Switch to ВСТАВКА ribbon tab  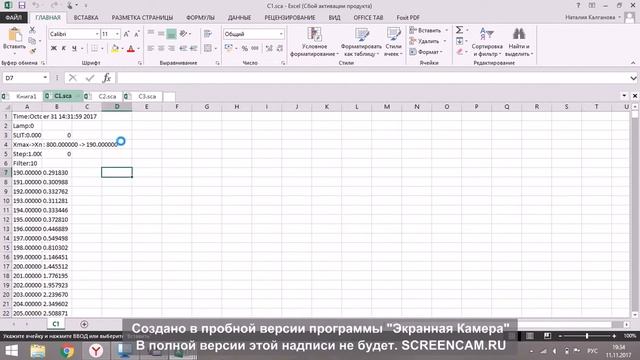pos(86,18)
